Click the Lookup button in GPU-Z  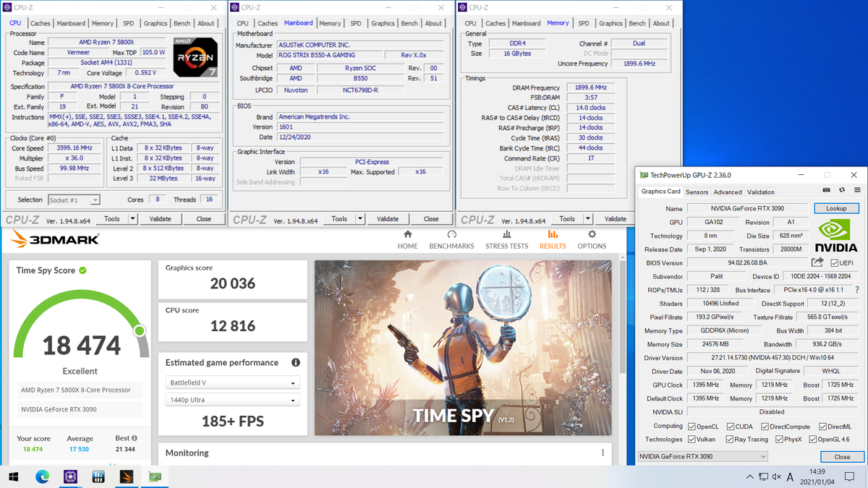(836, 208)
